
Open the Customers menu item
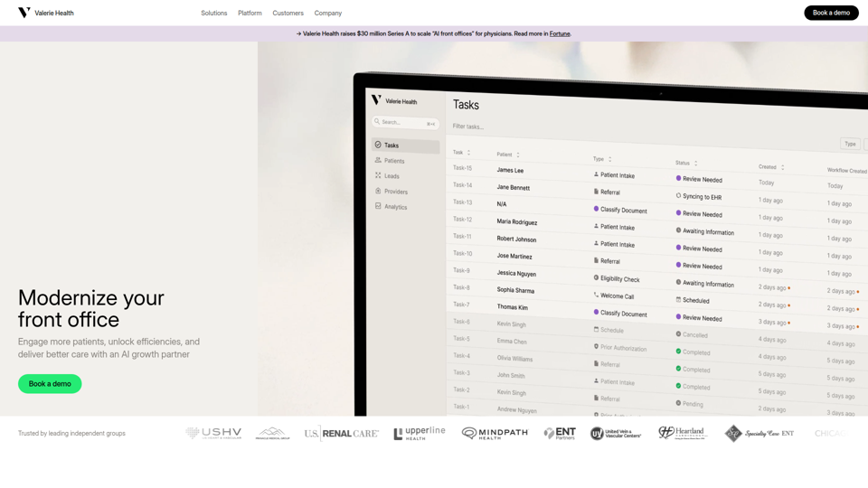click(288, 13)
